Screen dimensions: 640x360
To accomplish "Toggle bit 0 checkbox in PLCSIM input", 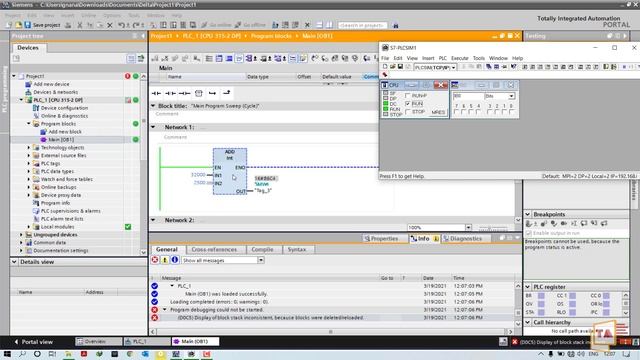I will tap(512, 112).
